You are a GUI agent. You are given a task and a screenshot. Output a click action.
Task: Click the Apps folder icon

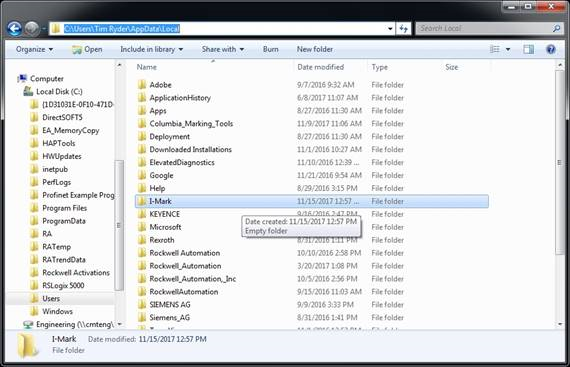pyautogui.click(x=142, y=110)
